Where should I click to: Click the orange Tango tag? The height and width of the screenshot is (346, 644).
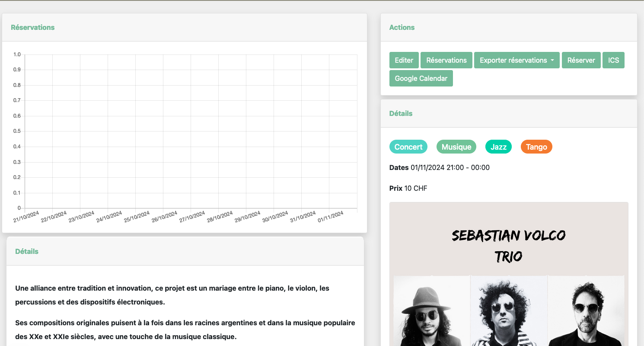tap(536, 147)
